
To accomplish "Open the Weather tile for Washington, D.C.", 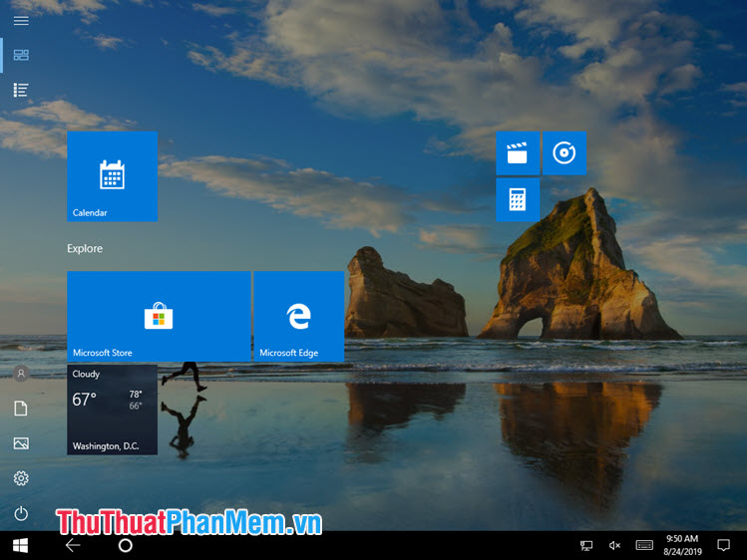I will tap(113, 410).
